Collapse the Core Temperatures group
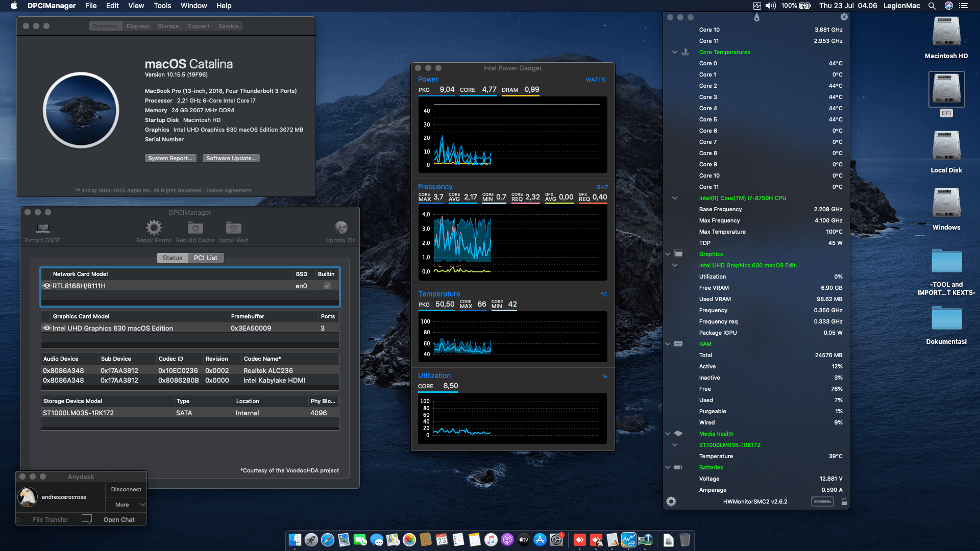Image resolution: width=980 pixels, height=551 pixels. 675,52
